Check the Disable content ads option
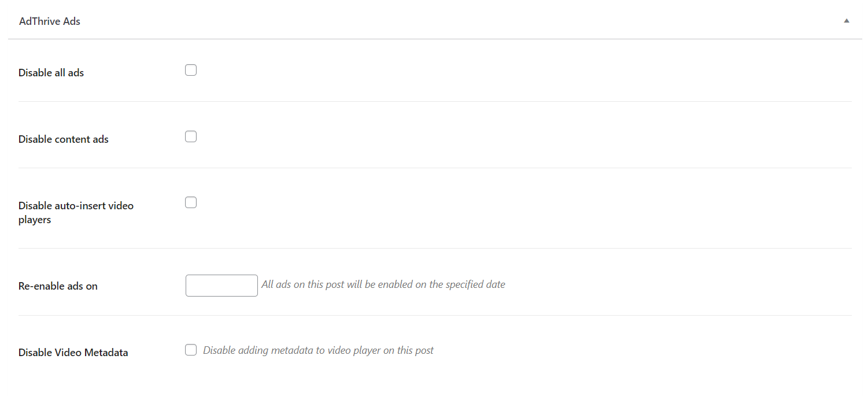This screenshot has width=868, height=396. pos(191,136)
